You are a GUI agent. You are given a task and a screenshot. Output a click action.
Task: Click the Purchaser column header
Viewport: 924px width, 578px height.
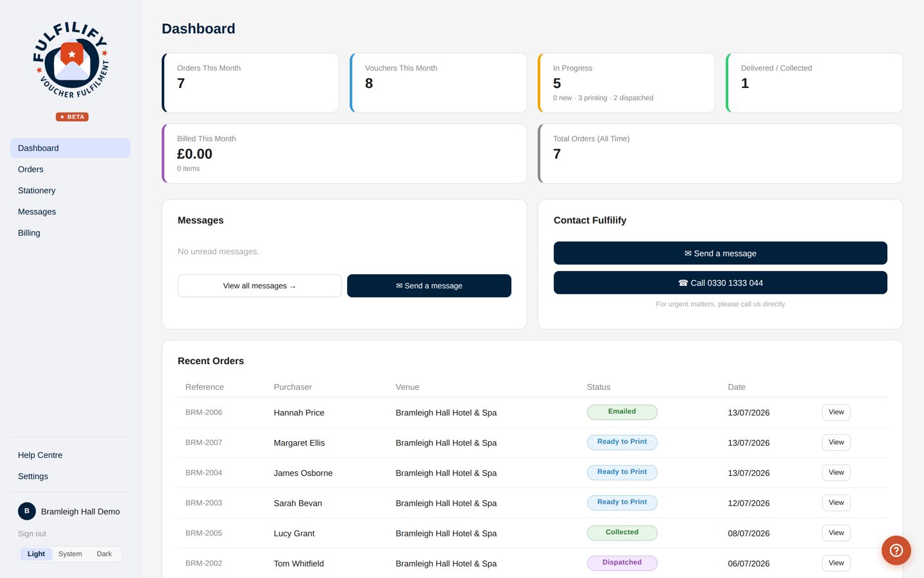tap(293, 387)
